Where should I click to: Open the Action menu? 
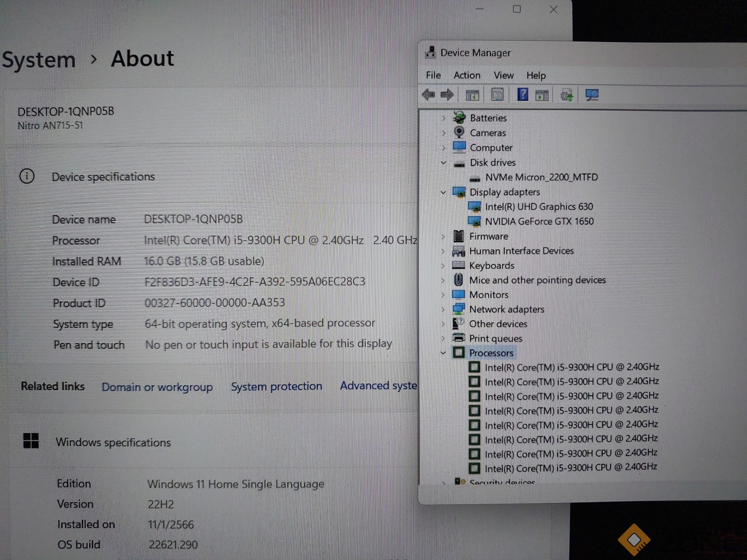[x=467, y=75]
